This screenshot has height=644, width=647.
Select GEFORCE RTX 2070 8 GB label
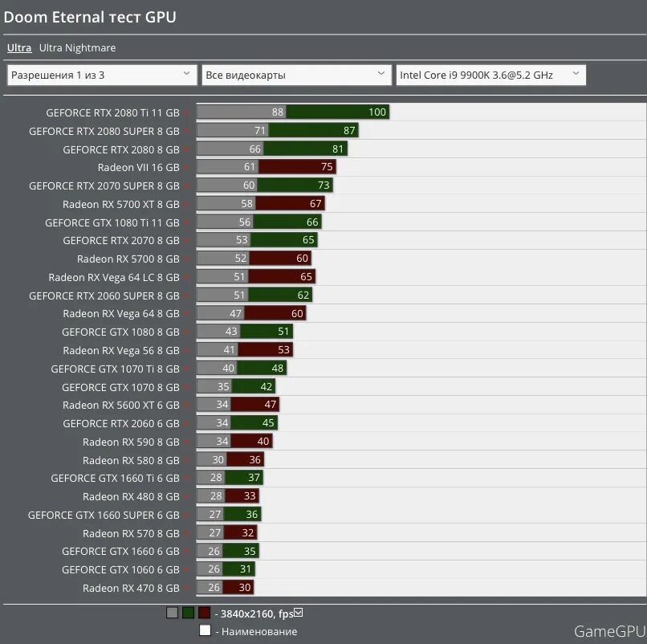[x=121, y=241]
